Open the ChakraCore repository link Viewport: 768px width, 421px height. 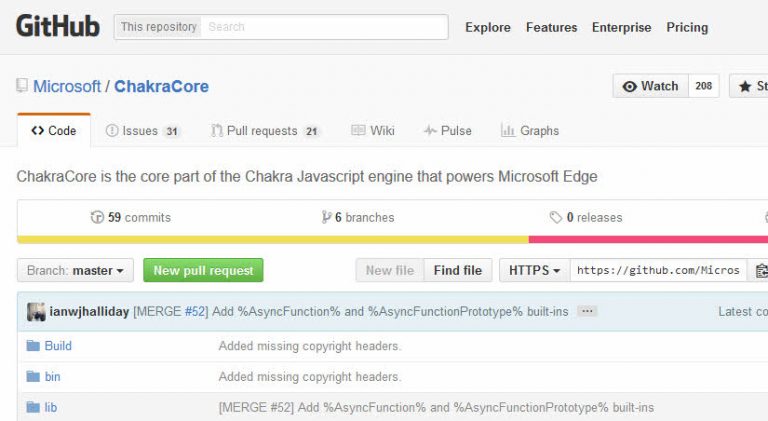coord(161,86)
